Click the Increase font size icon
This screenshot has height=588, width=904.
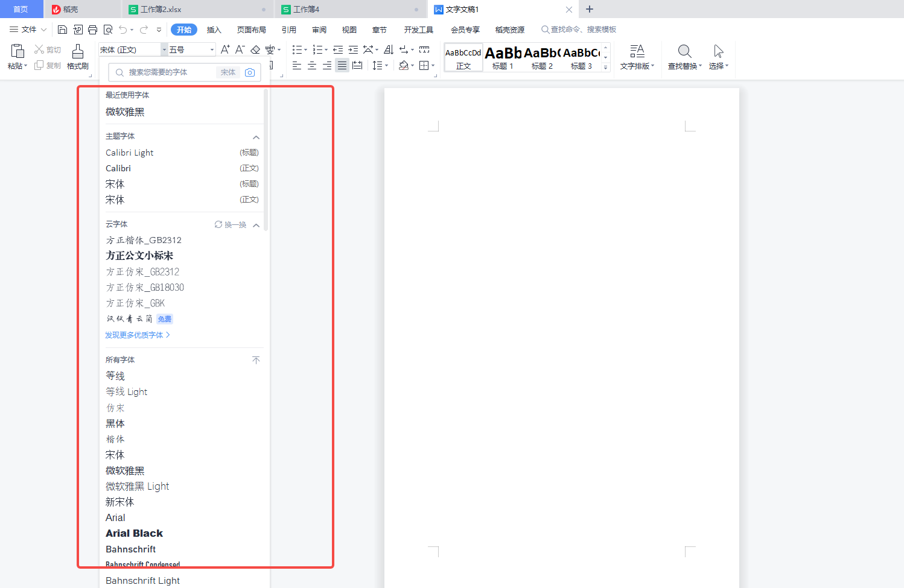(x=225, y=49)
